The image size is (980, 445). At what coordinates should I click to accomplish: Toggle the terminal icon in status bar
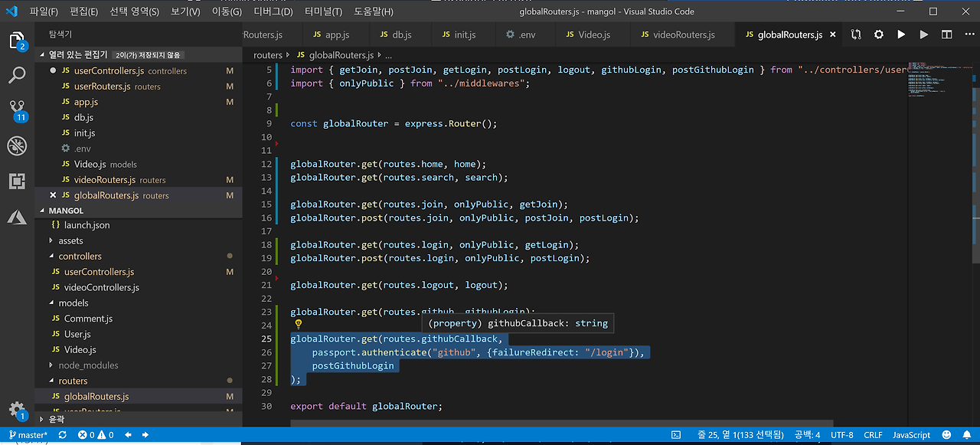677,435
